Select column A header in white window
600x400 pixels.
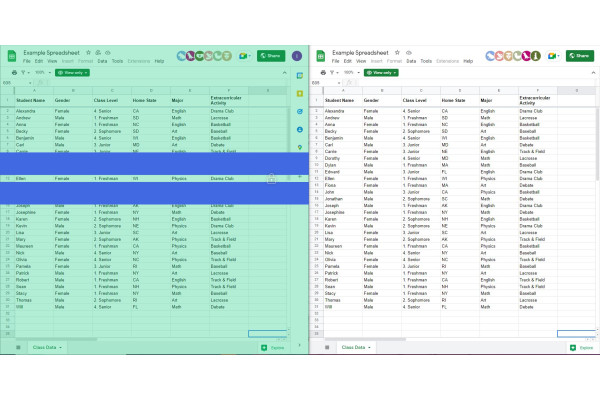pyautogui.click(x=343, y=91)
